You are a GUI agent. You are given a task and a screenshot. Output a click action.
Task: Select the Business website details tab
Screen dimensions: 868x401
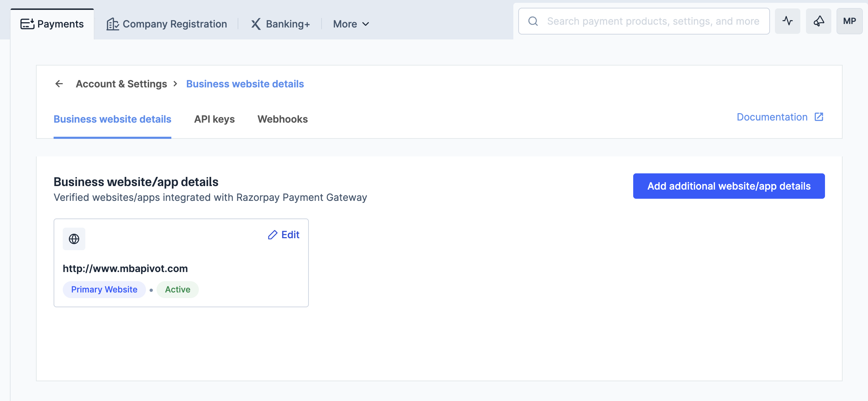(112, 119)
